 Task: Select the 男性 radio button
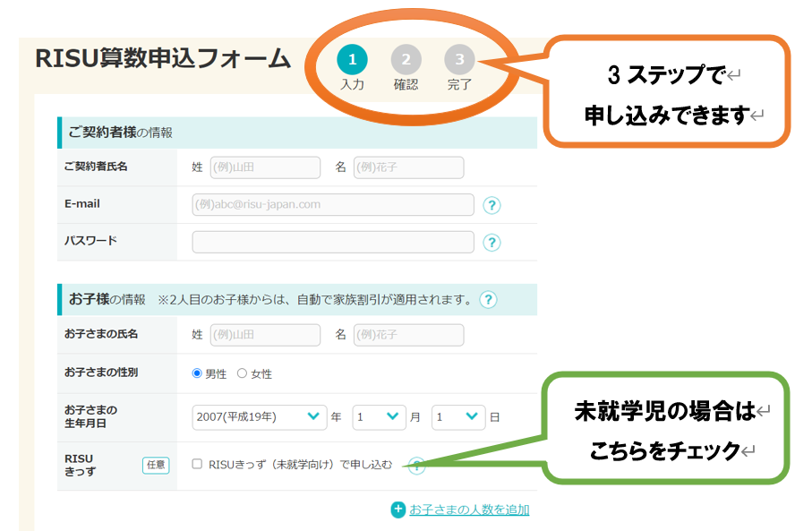pos(197,373)
